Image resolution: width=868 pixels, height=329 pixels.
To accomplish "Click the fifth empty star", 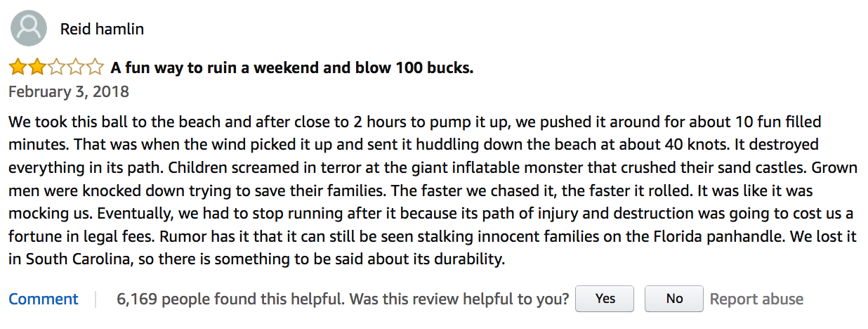I will [94, 68].
